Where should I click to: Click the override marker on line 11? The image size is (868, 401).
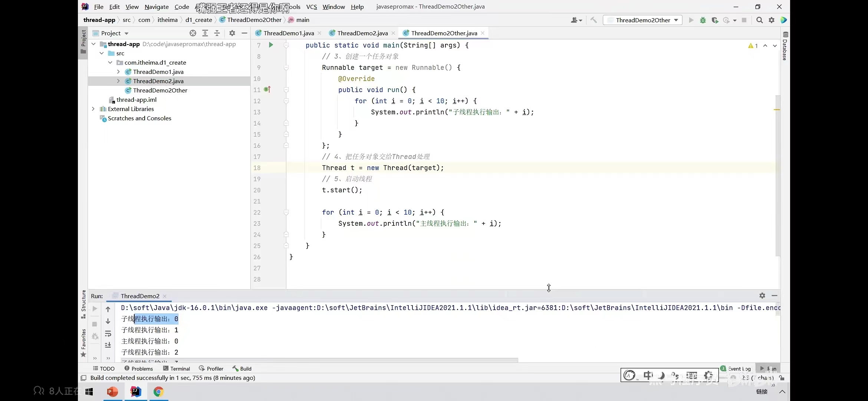click(x=267, y=89)
